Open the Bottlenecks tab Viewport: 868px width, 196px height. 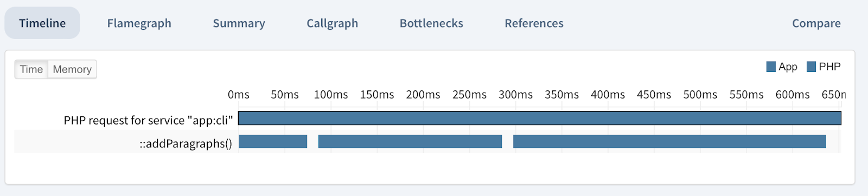(431, 23)
